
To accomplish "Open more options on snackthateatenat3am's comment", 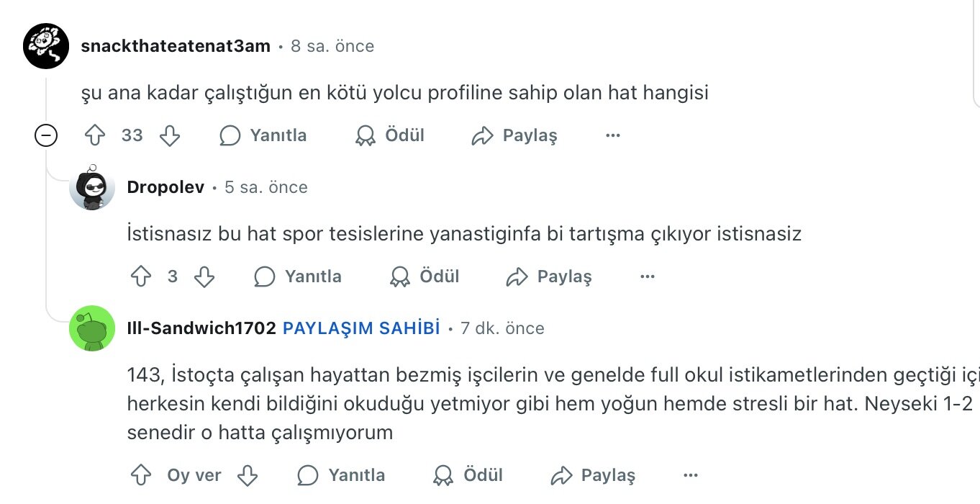I will (612, 135).
